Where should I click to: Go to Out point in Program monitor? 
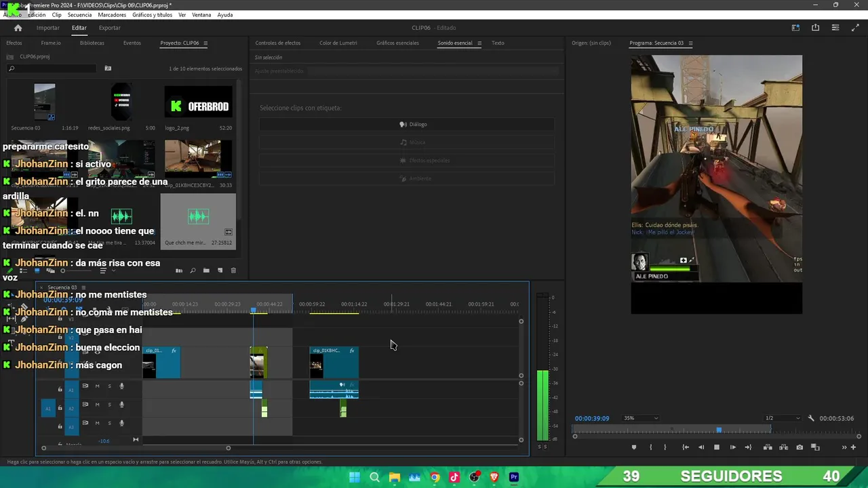pyautogui.click(x=748, y=447)
